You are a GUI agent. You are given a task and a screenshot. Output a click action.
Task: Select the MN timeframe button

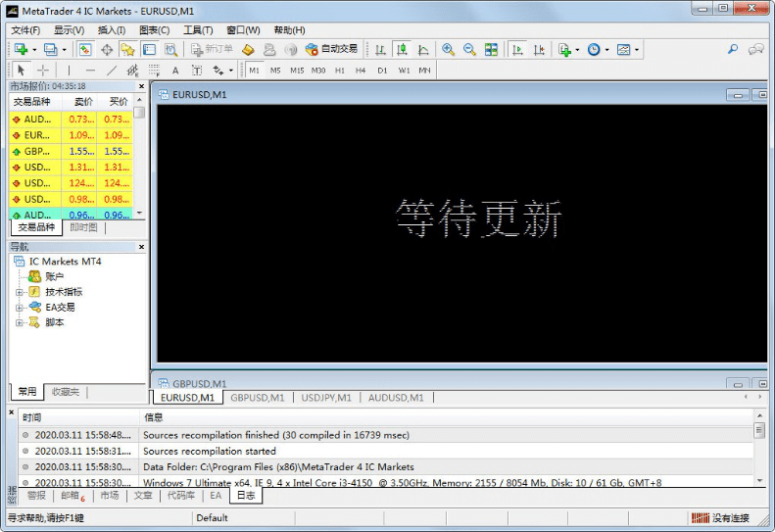pyautogui.click(x=424, y=71)
